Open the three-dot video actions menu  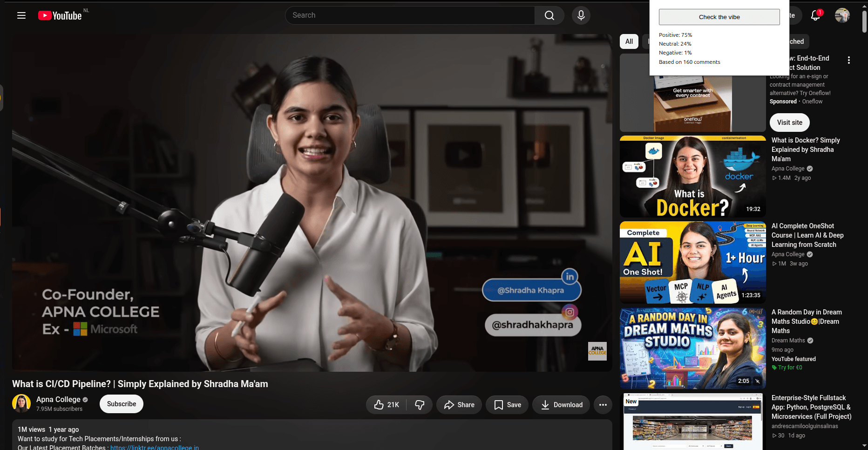(x=603, y=405)
